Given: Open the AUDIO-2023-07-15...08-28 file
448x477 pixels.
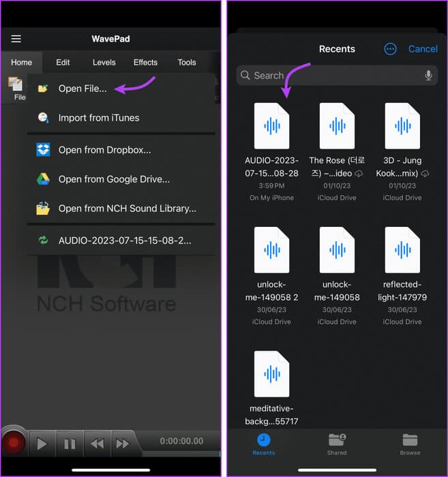Looking at the screenshot, I should (x=271, y=152).
